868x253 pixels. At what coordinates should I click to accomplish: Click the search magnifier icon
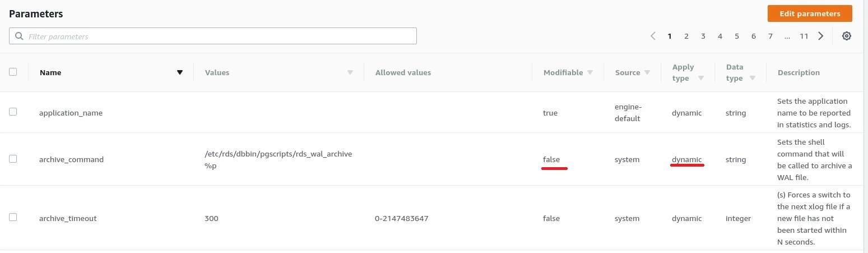(20, 36)
